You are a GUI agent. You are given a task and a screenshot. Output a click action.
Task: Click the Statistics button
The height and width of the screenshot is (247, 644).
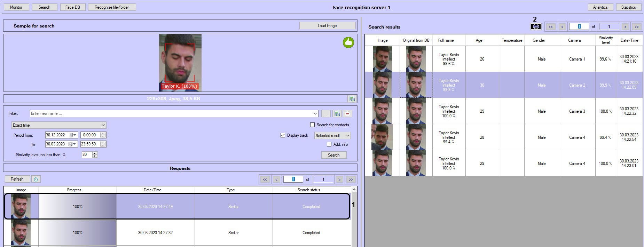628,7
